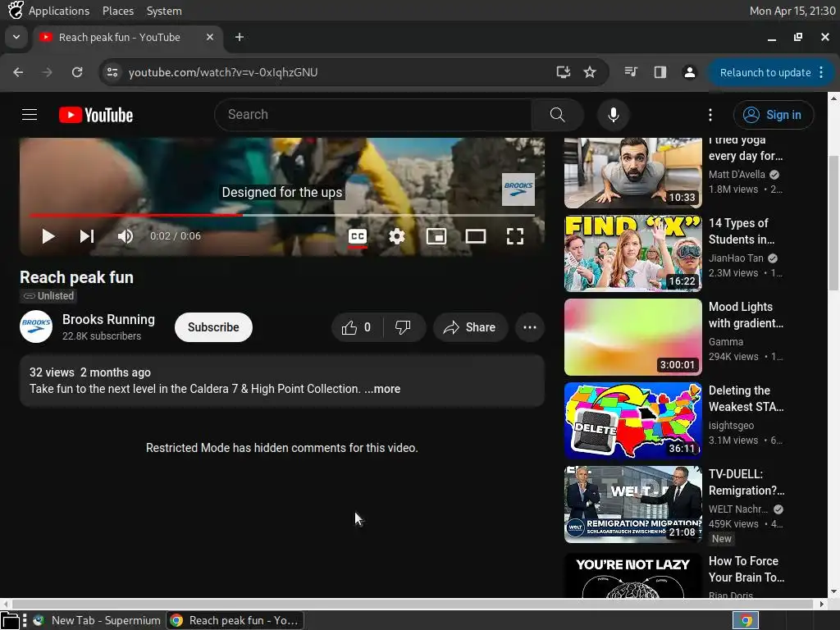Click the horizontal page scrollbar

(x=413, y=604)
